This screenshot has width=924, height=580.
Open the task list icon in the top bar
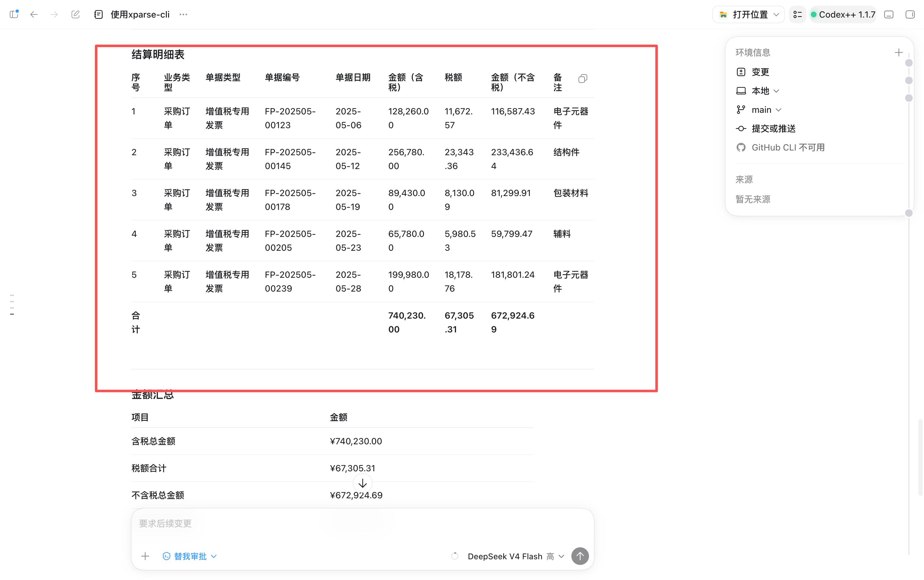point(798,14)
